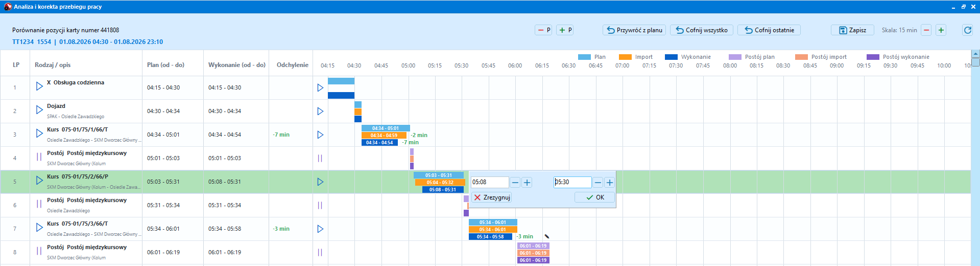Increase the time scale with green plus
The image size is (980, 266).
[941, 30]
